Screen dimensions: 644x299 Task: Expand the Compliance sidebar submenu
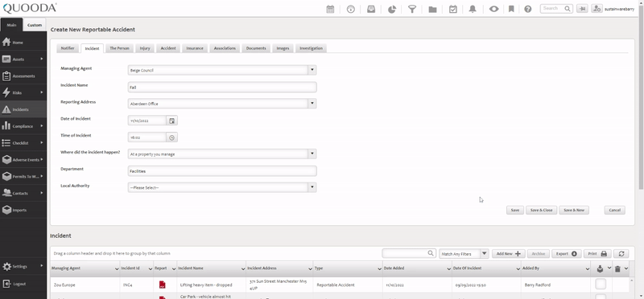click(x=42, y=126)
